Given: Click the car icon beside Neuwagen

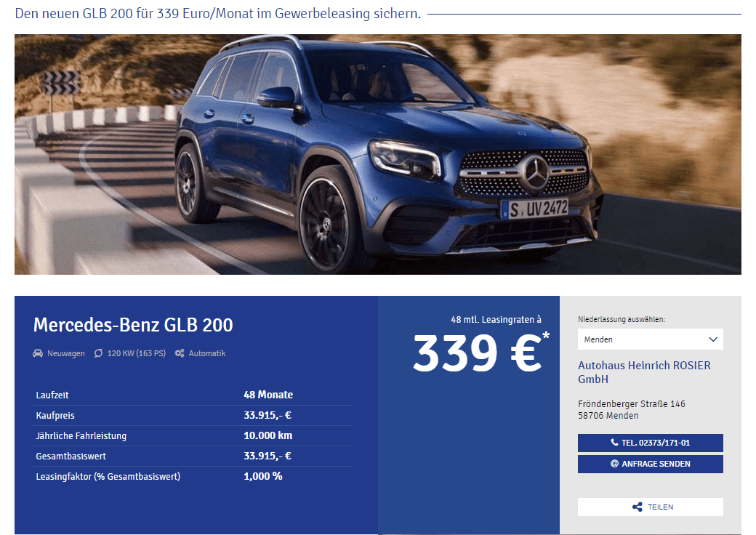Looking at the screenshot, I should coord(38,353).
